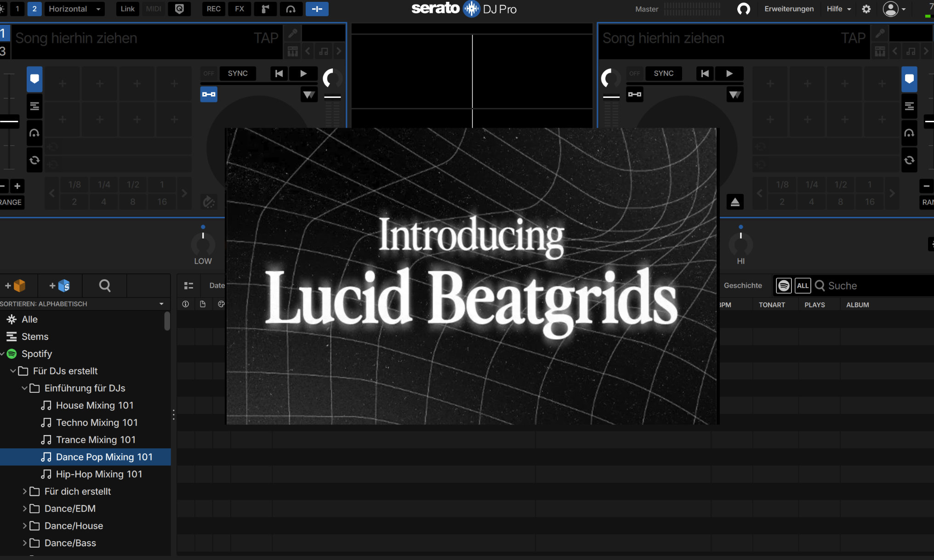Image resolution: width=934 pixels, height=560 pixels.
Task: Open the FX panel button
Action: pos(239,9)
